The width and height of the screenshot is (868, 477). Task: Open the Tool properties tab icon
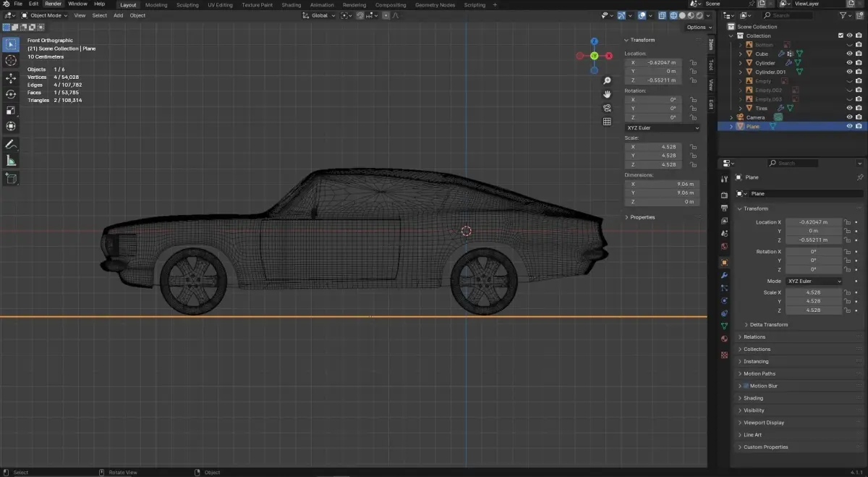[725, 179]
